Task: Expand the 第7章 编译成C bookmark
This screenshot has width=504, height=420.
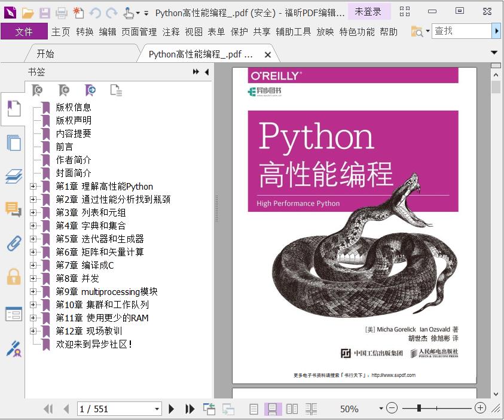Action: pos(33,265)
